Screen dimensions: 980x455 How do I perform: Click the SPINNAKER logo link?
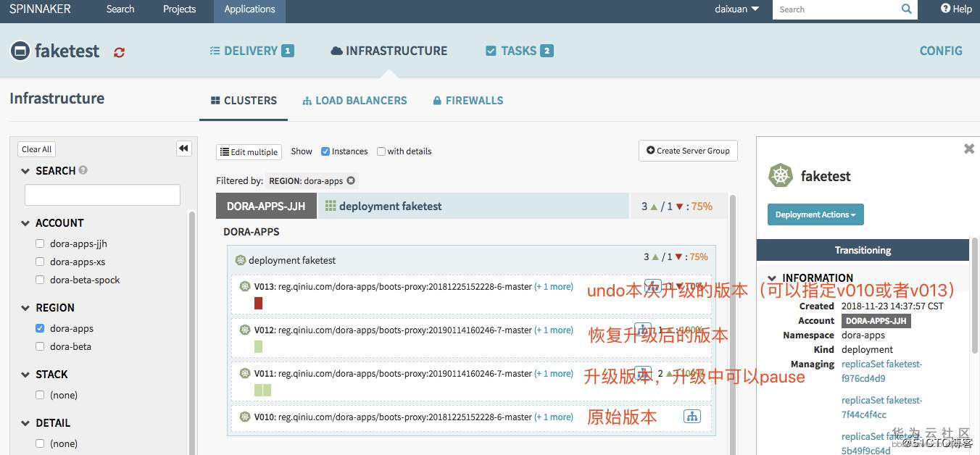(x=40, y=9)
